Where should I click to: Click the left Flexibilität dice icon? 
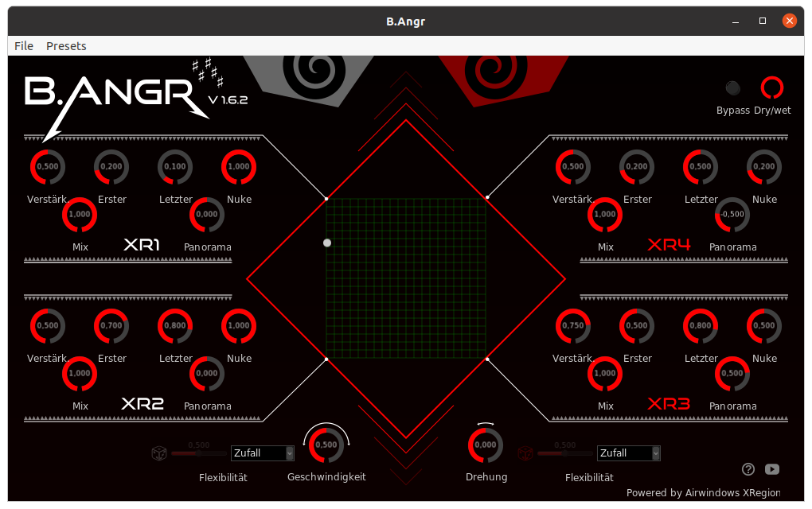point(159,453)
